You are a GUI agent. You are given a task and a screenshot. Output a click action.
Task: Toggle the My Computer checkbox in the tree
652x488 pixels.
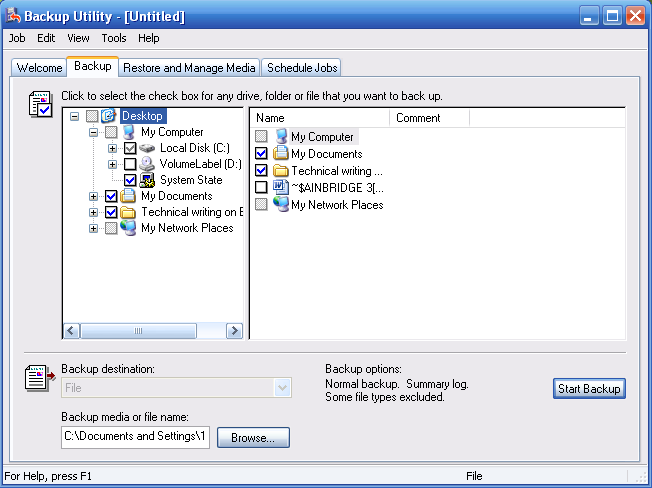point(111,132)
